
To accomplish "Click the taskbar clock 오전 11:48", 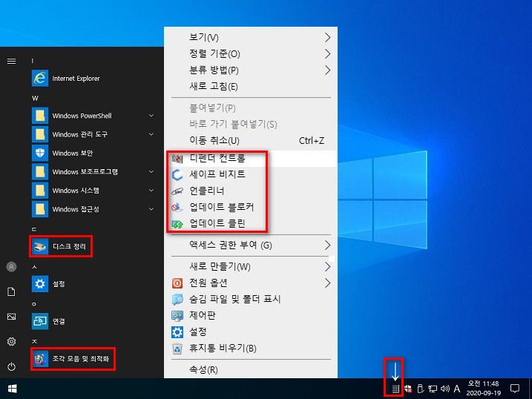I will click(x=484, y=389).
